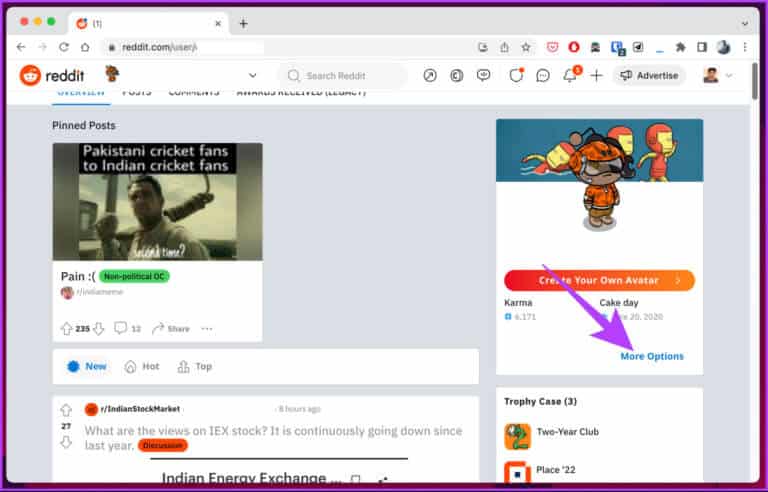The height and width of the screenshot is (492, 768).
Task: Click Create Your Own Avatar button
Action: pyautogui.click(x=600, y=280)
